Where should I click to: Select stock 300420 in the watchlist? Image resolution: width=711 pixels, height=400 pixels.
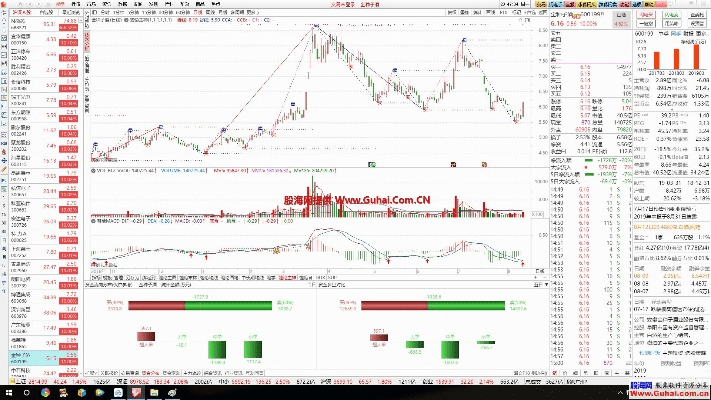19,58
